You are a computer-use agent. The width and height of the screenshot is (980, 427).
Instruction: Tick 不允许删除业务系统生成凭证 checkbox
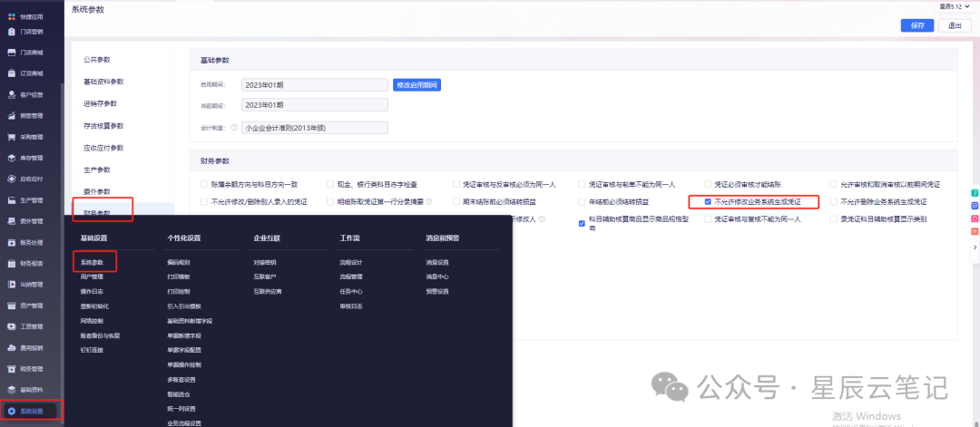click(x=834, y=201)
